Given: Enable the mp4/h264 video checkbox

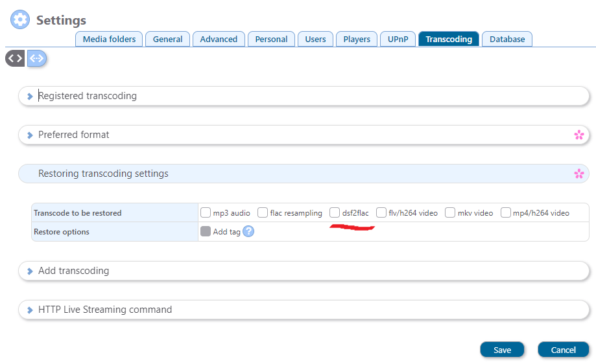Looking at the screenshot, I should coord(506,212).
